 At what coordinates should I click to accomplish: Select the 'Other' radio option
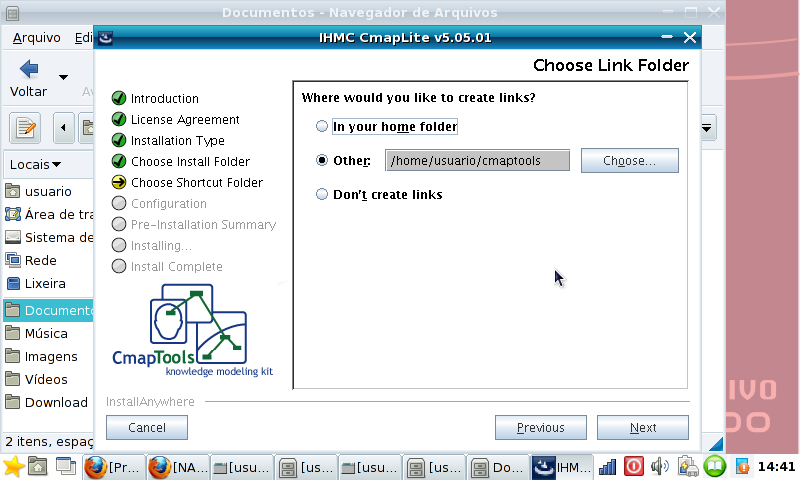(x=321, y=160)
